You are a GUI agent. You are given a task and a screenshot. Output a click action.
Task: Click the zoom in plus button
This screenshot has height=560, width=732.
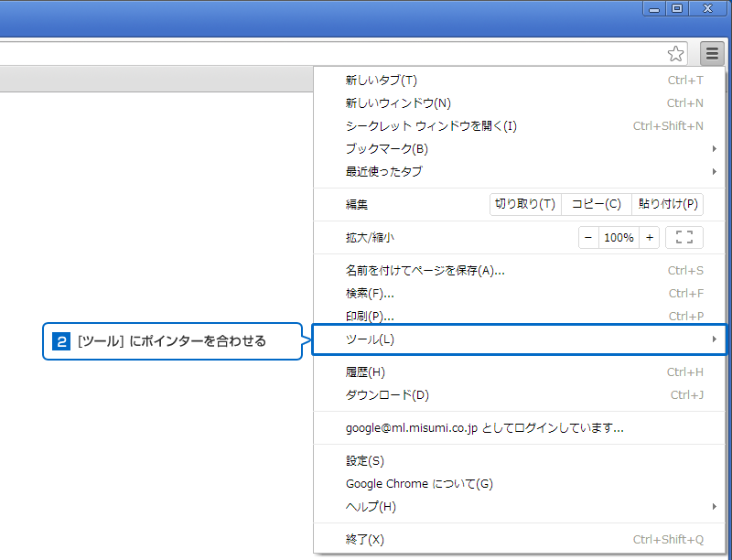tap(649, 238)
